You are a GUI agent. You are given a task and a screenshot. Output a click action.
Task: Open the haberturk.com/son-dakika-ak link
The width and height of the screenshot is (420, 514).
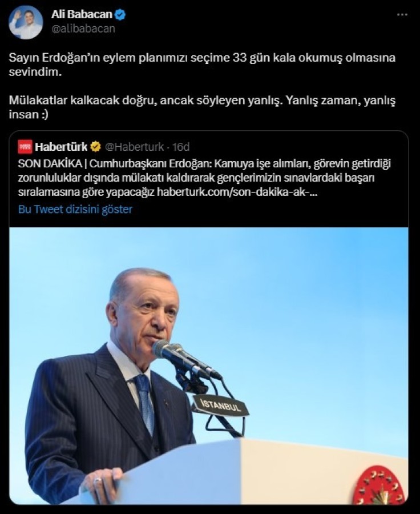point(237,192)
